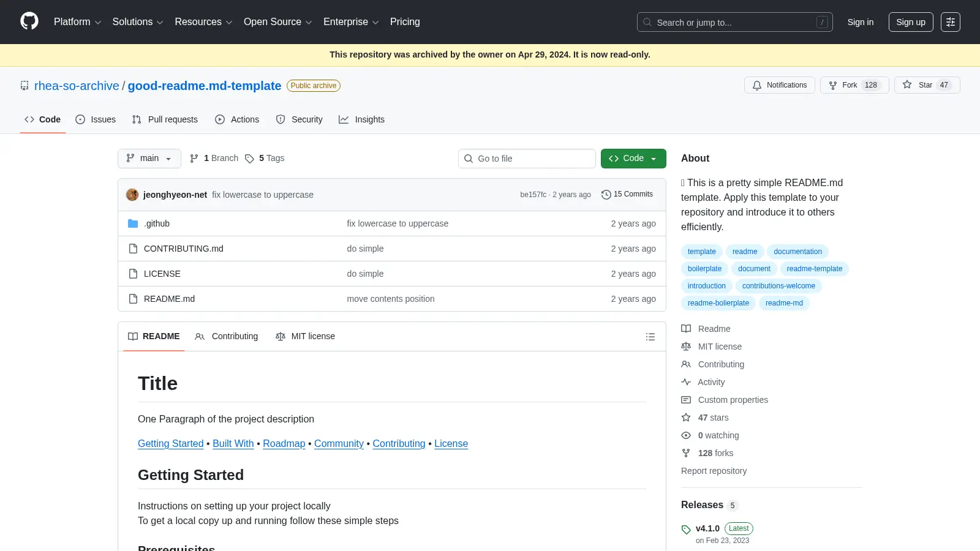Click the Sign up button
This screenshot has width=980, height=551.
(x=911, y=22)
